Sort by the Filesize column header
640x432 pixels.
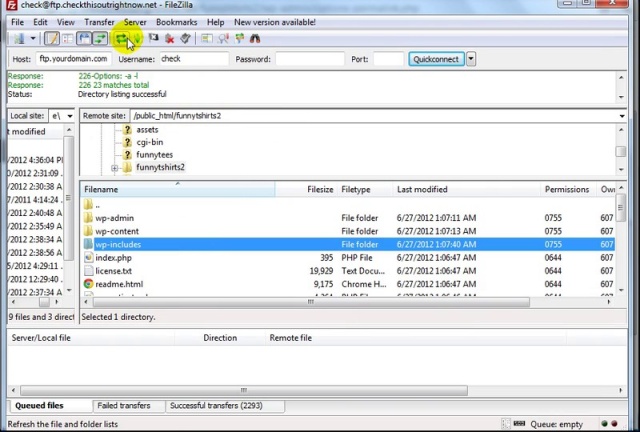pos(306,189)
